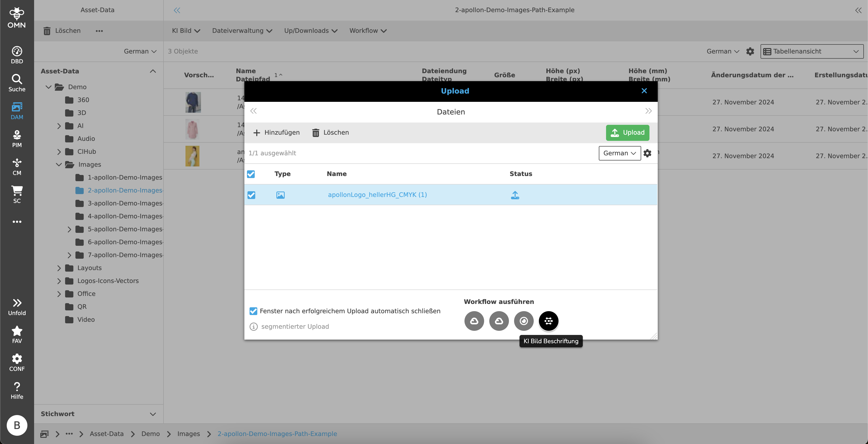Toggle the select-all checkbox in header
Image resolution: width=868 pixels, height=444 pixels.
point(251,174)
